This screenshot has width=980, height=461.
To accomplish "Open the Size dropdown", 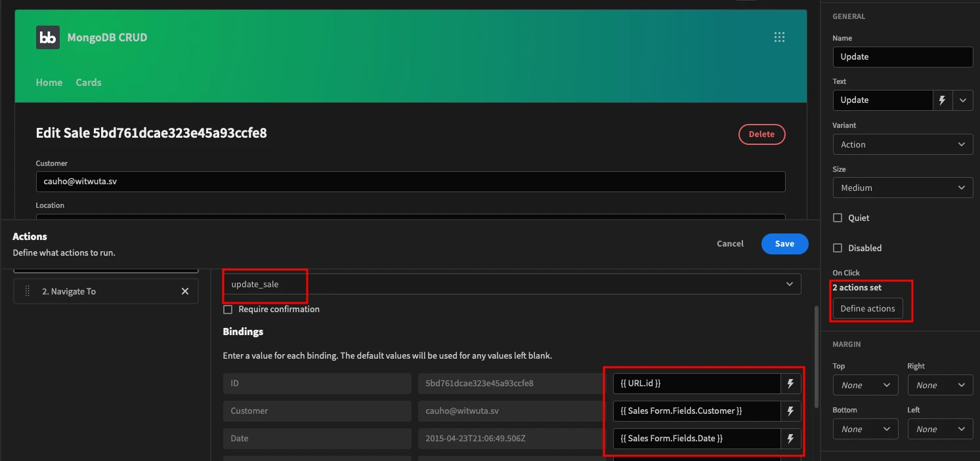I will pyautogui.click(x=903, y=188).
